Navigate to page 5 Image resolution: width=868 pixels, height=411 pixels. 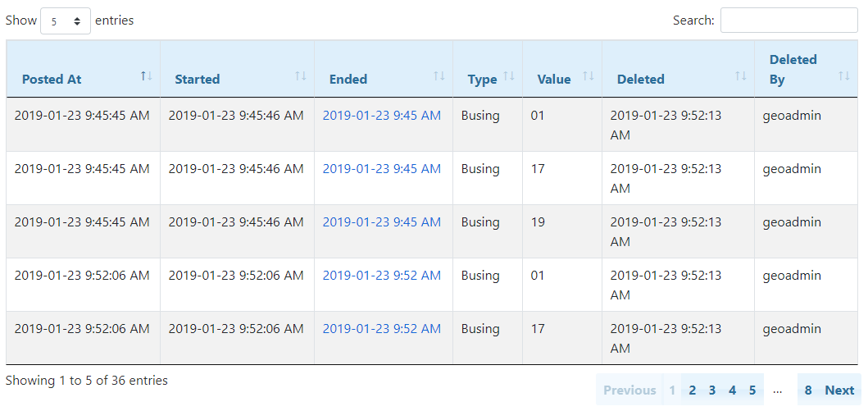coord(752,390)
